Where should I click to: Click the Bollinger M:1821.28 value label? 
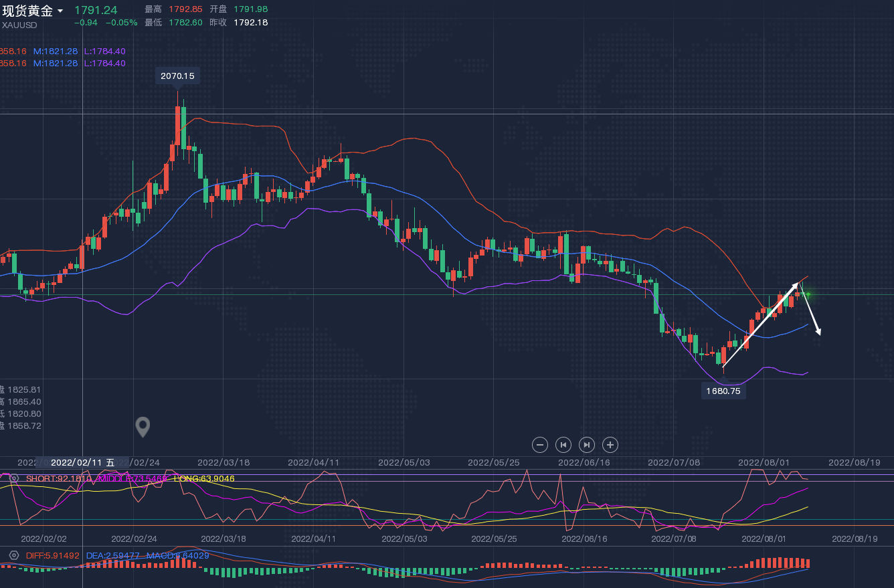(56, 52)
